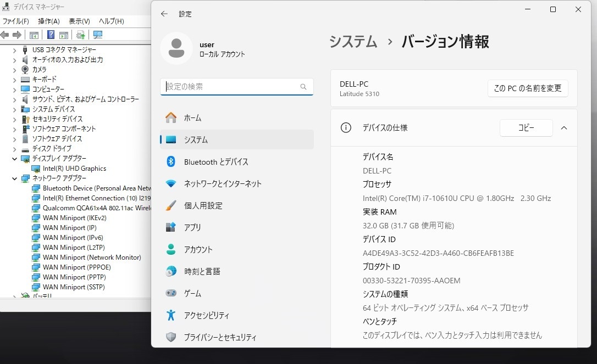Click Back arrow in Device Manager toolbar
The height and width of the screenshot is (364, 597).
click(5, 35)
